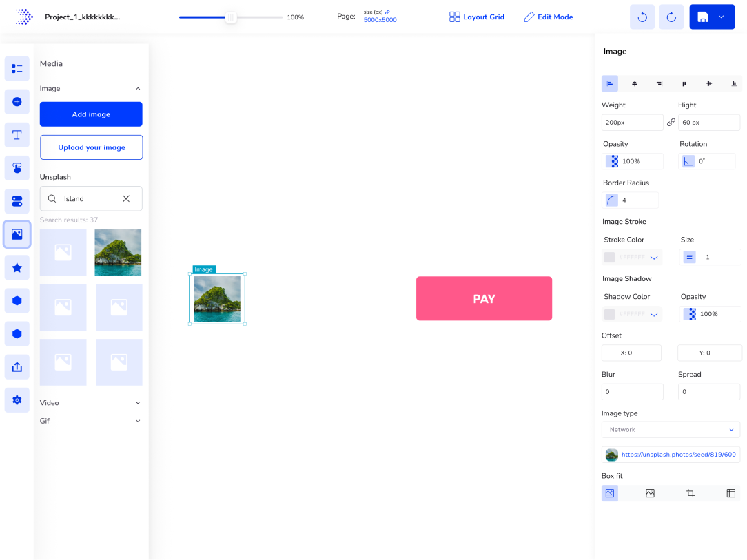Image resolution: width=747 pixels, height=560 pixels.
Task: Collapse the Image section in the Media panel
Action: pos(137,88)
